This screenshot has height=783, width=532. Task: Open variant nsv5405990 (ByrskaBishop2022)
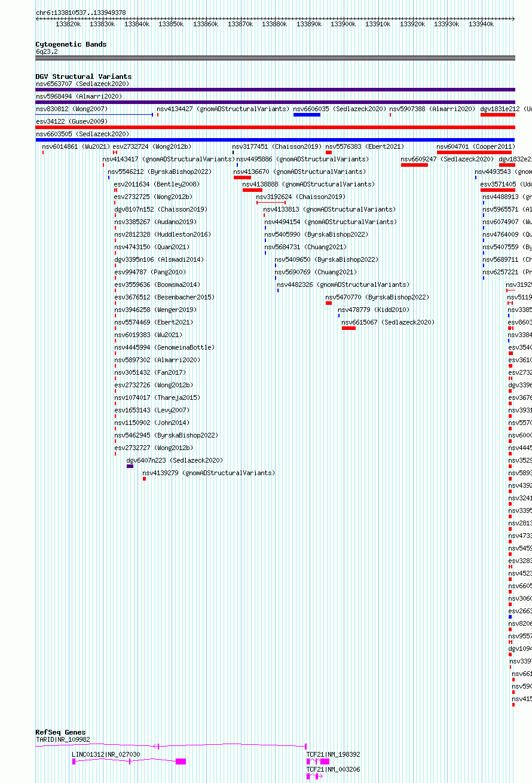pos(316,234)
